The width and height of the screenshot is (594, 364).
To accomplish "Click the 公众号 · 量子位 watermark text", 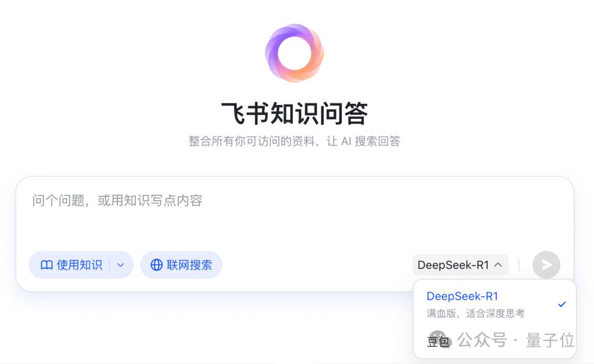I will pyautogui.click(x=516, y=340).
